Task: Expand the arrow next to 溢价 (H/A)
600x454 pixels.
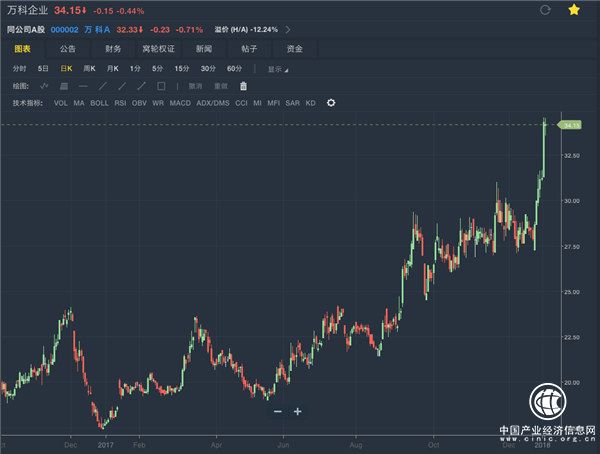Action: [x=288, y=29]
